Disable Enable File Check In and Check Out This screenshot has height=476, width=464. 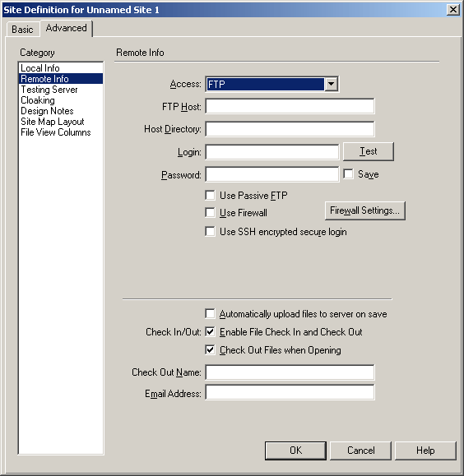pyautogui.click(x=210, y=332)
